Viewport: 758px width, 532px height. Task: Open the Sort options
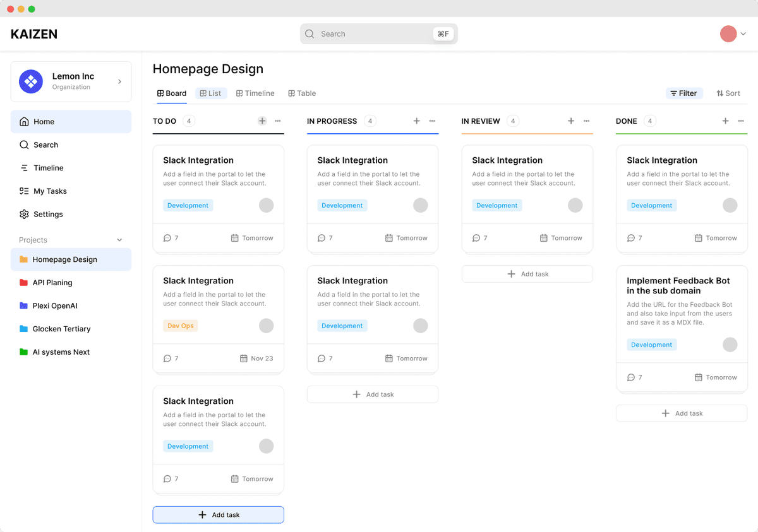click(728, 93)
